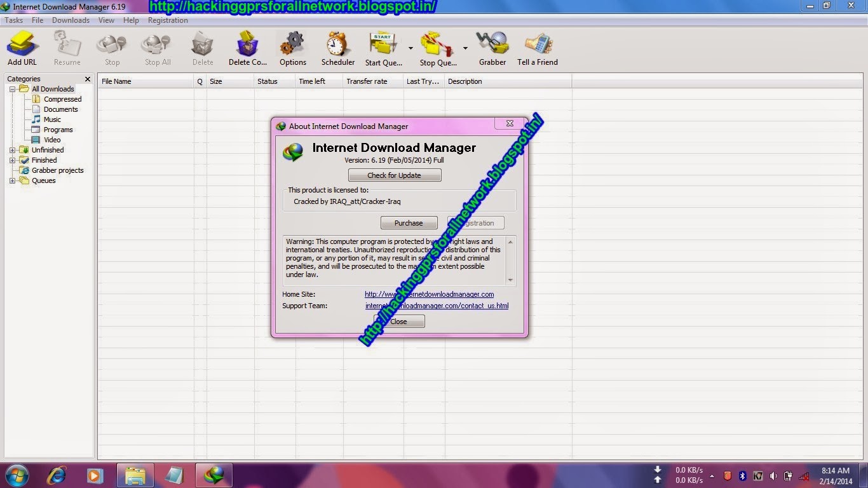Select All Downloads category

53,89
